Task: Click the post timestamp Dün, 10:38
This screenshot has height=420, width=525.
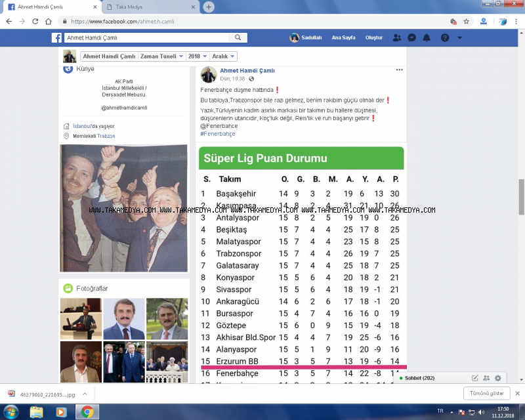Action: tap(232, 79)
